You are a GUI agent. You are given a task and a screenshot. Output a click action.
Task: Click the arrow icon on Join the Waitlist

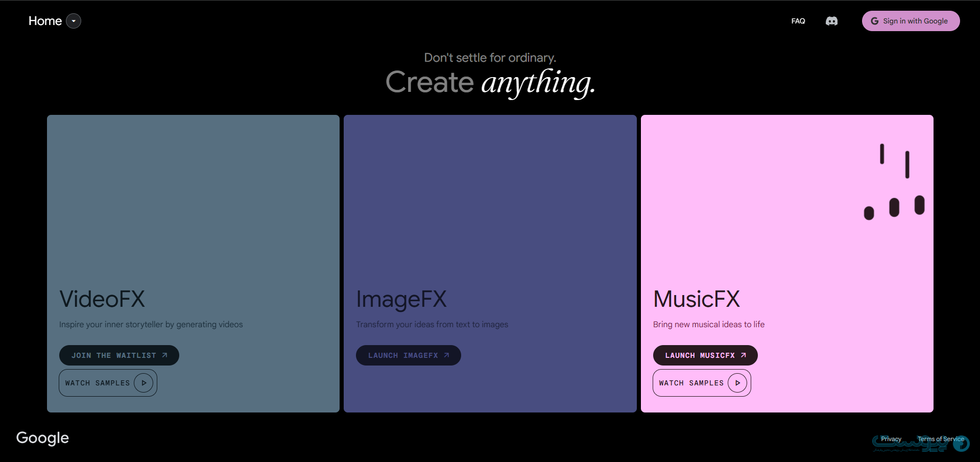(164, 355)
